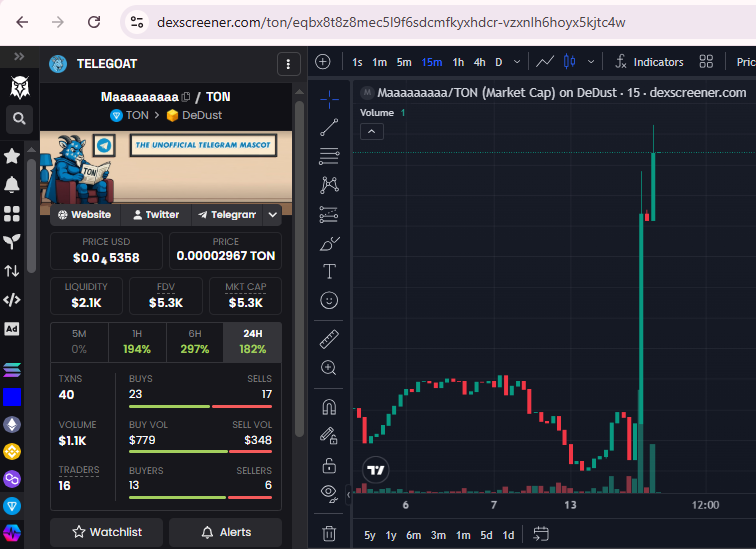Select the XABCD pattern tool
Image resolution: width=756 pixels, height=549 pixels.
[329, 185]
